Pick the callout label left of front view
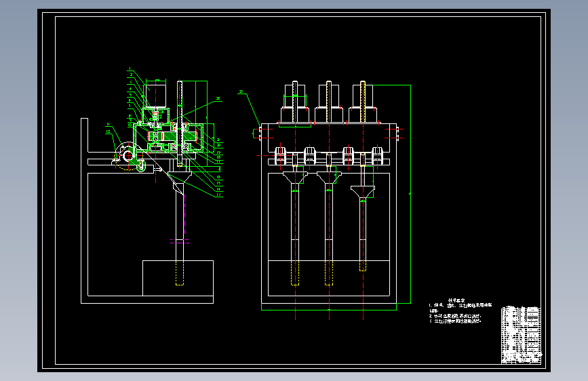Image resolution: width=588 pixels, height=381 pixels. coord(241,92)
